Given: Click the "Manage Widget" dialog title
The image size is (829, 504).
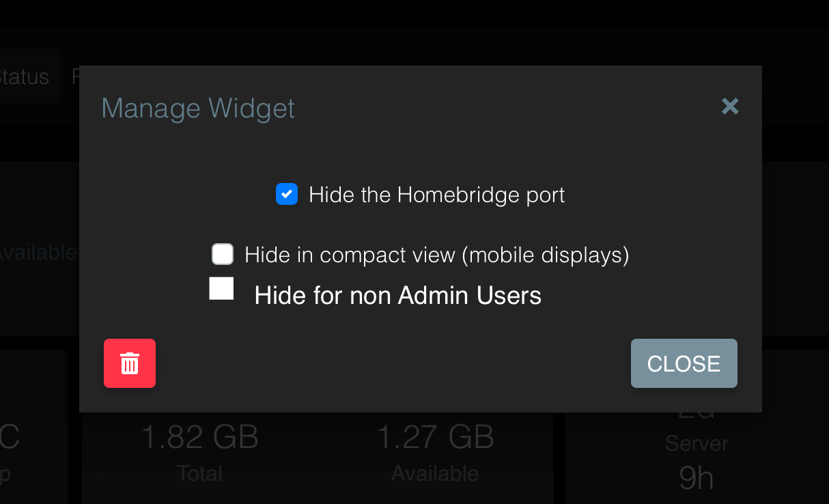Looking at the screenshot, I should [x=197, y=108].
